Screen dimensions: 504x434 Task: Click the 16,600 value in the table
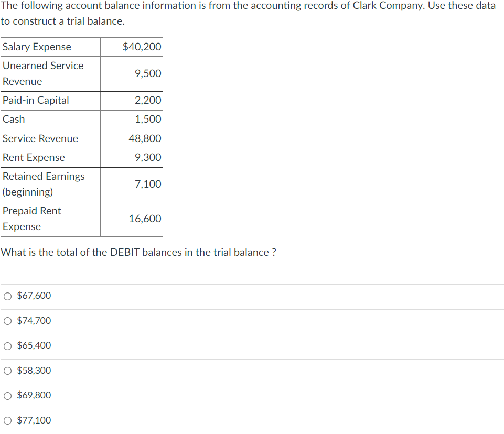coord(144,219)
